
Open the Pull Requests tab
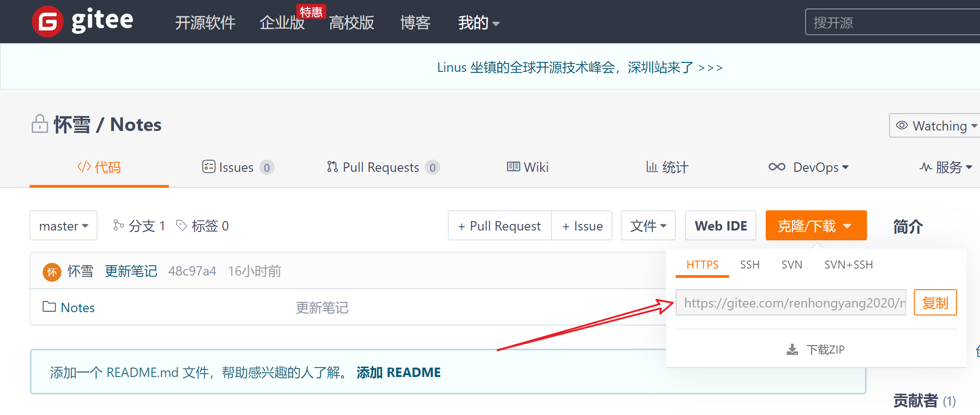[383, 168]
